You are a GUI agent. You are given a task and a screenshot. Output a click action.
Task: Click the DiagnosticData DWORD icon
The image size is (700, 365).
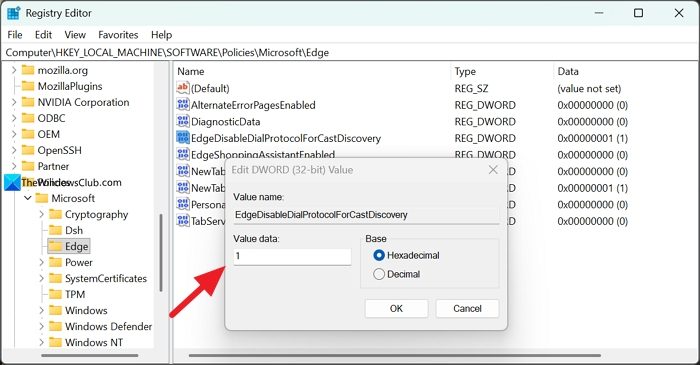(x=183, y=121)
